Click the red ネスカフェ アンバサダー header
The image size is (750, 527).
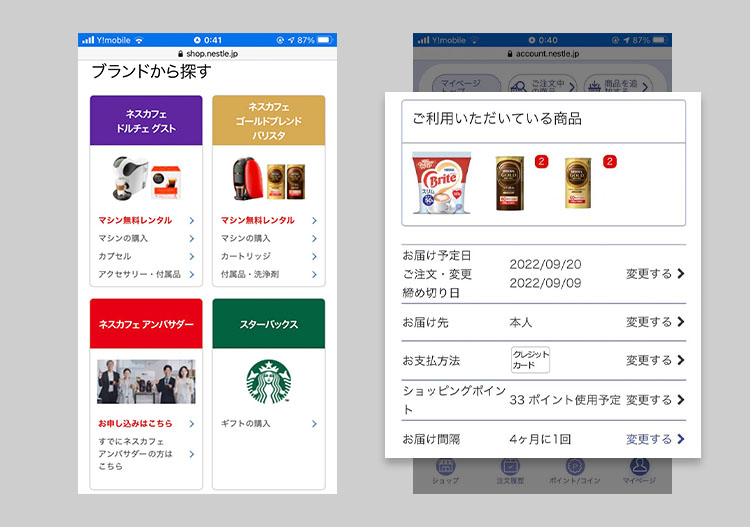pyautogui.click(x=146, y=324)
